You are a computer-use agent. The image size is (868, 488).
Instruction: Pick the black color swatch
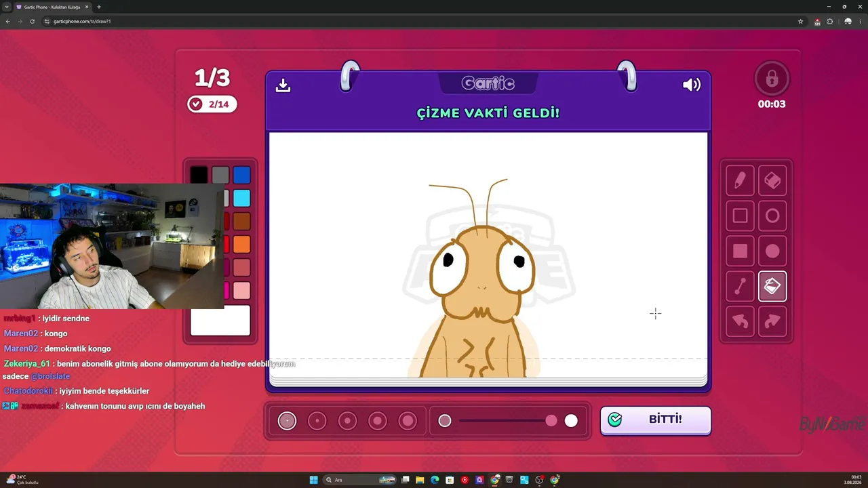click(199, 175)
